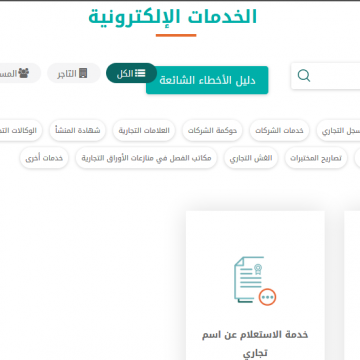This screenshot has width=360, height=360.
Task: Click the orange ellipsis badge on document
Action: click(x=268, y=296)
